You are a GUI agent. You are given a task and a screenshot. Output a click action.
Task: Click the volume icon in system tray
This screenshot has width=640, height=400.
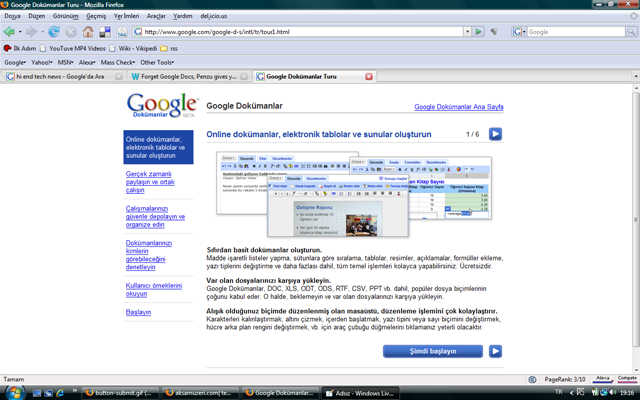point(612,392)
